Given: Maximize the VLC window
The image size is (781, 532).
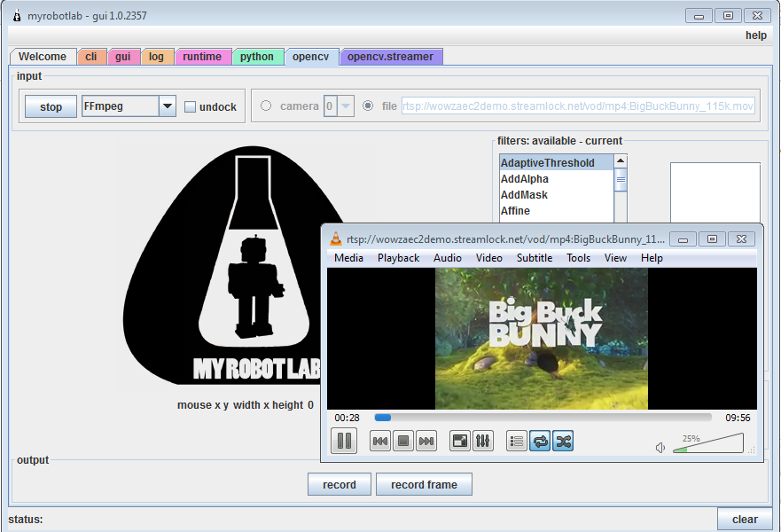Looking at the screenshot, I should tap(712, 239).
